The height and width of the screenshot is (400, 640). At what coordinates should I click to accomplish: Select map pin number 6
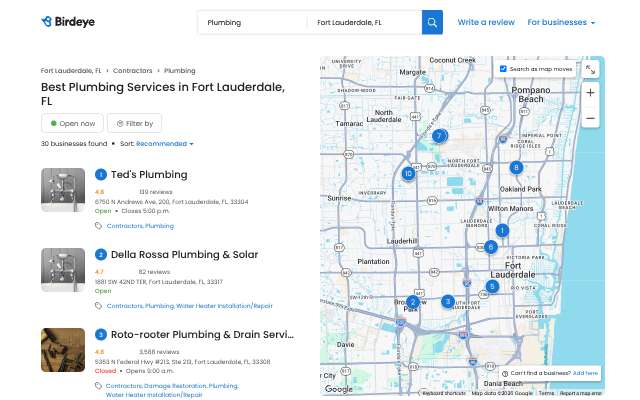[491, 247]
